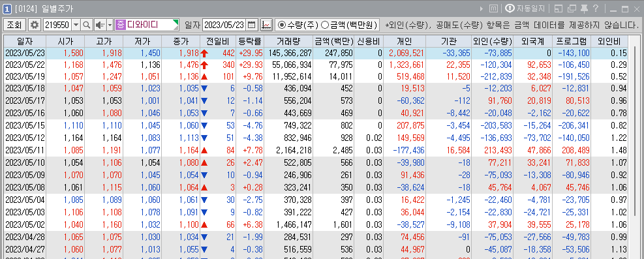Expand the dropdown beside the speaker icon

110,25
